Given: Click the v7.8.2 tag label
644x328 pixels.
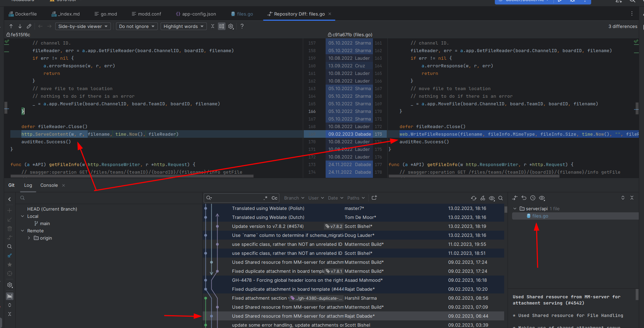Looking at the screenshot, I should (333, 226).
